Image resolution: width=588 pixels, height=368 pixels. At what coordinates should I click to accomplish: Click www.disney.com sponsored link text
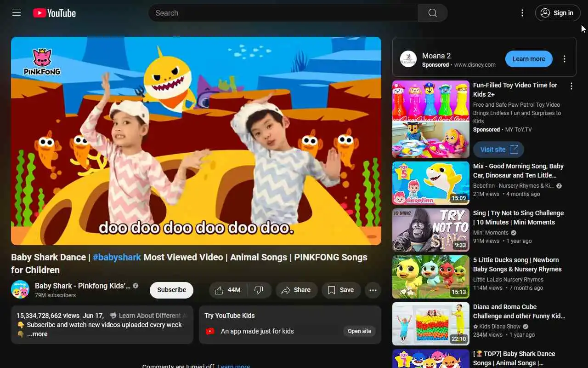475,65
